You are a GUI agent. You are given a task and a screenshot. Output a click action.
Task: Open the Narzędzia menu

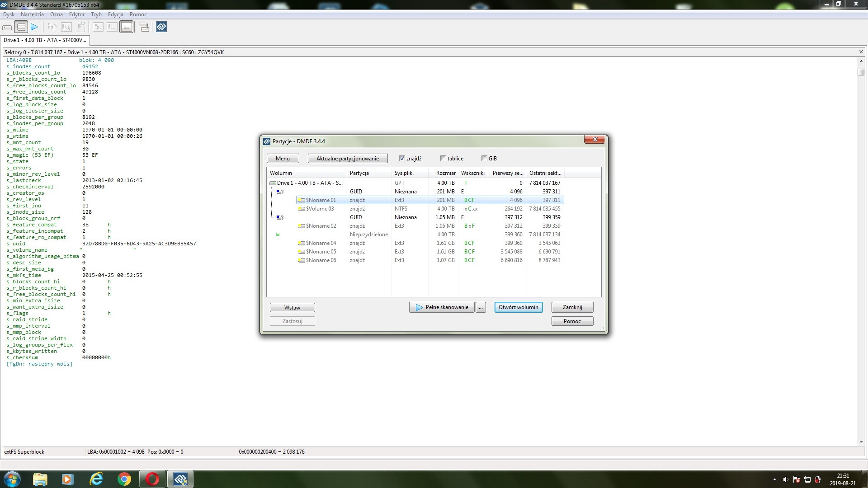(x=32, y=14)
